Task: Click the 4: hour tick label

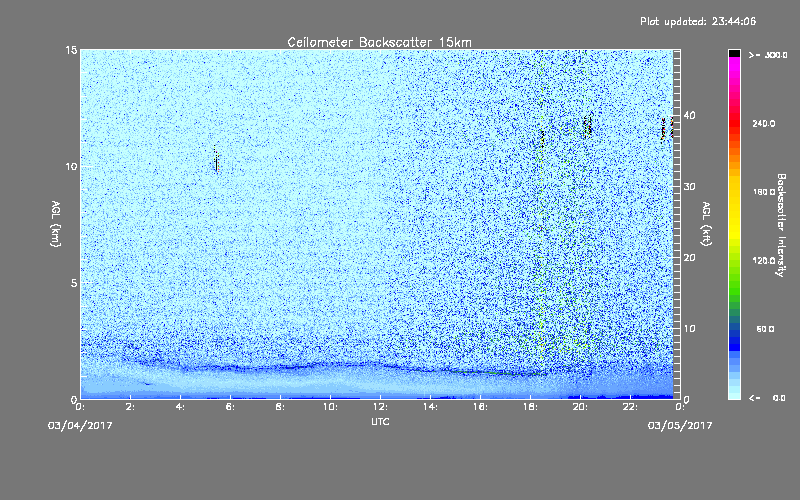Action: (x=181, y=407)
